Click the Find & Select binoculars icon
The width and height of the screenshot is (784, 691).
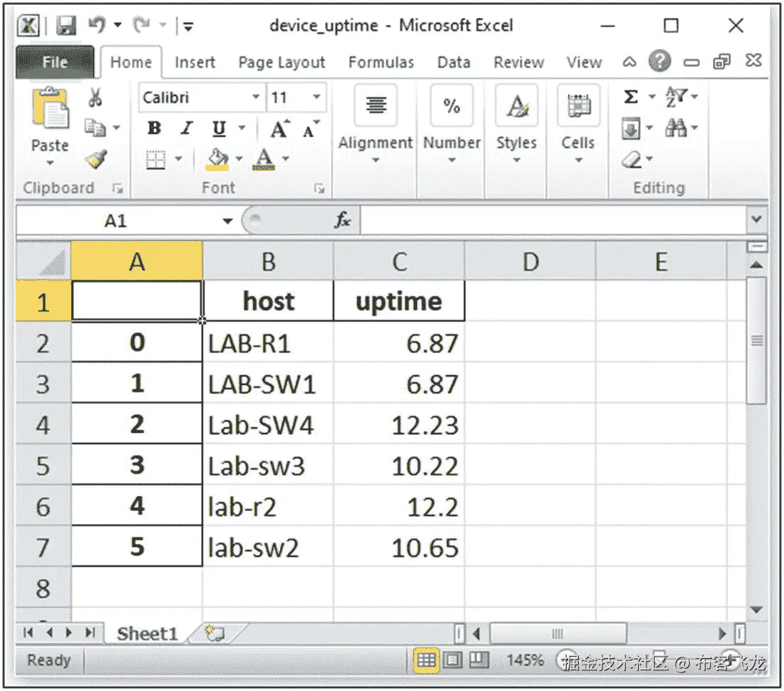tap(676, 128)
